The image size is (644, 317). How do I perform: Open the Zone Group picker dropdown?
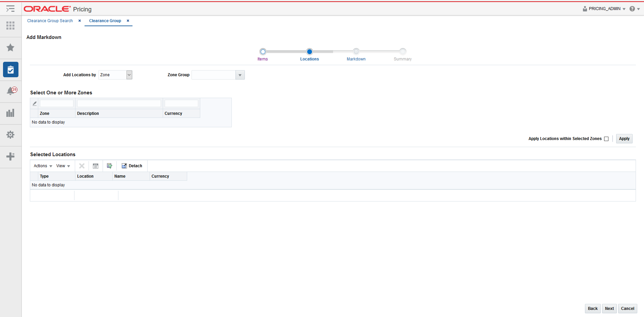click(x=240, y=75)
